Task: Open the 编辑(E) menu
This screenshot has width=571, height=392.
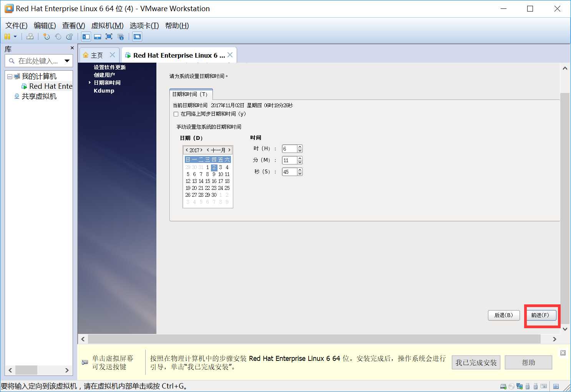Action: (45, 25)
